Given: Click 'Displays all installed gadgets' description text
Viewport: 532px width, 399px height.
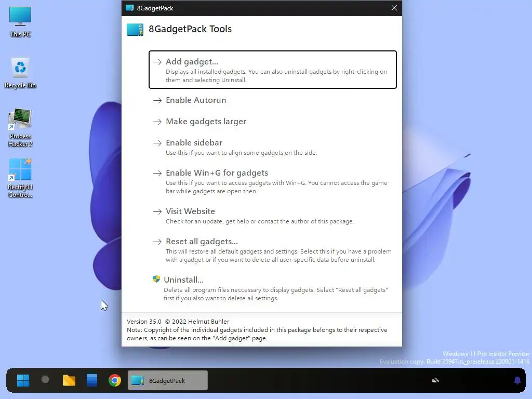Looking at the screenshot, I should coord(276,76).
